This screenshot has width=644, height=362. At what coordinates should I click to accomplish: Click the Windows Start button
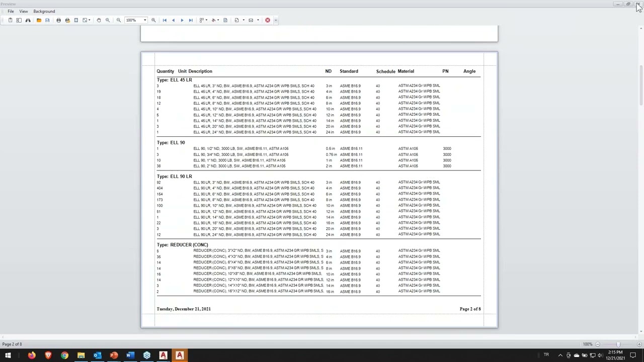(x=8, y=355)
